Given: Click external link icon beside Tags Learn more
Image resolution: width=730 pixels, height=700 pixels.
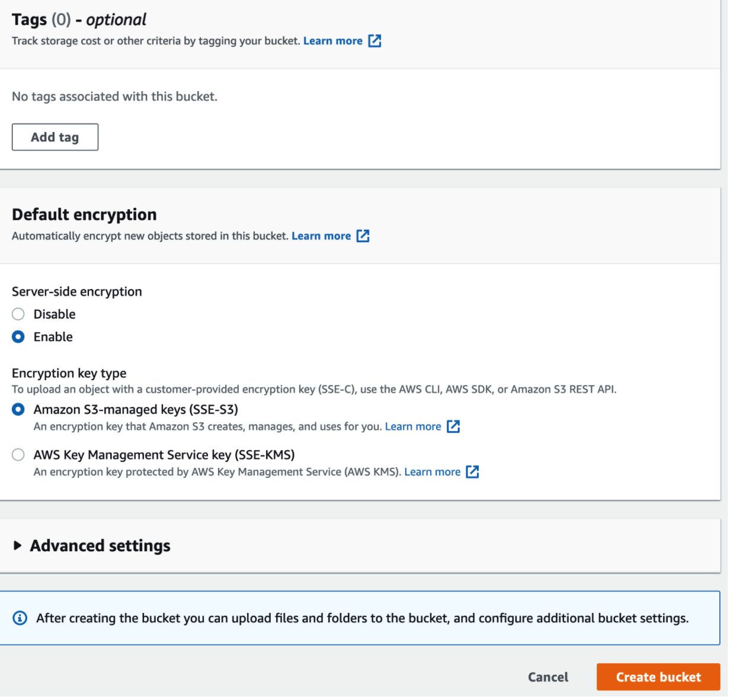Looking at the screenshot, I should tap(374, 41).
